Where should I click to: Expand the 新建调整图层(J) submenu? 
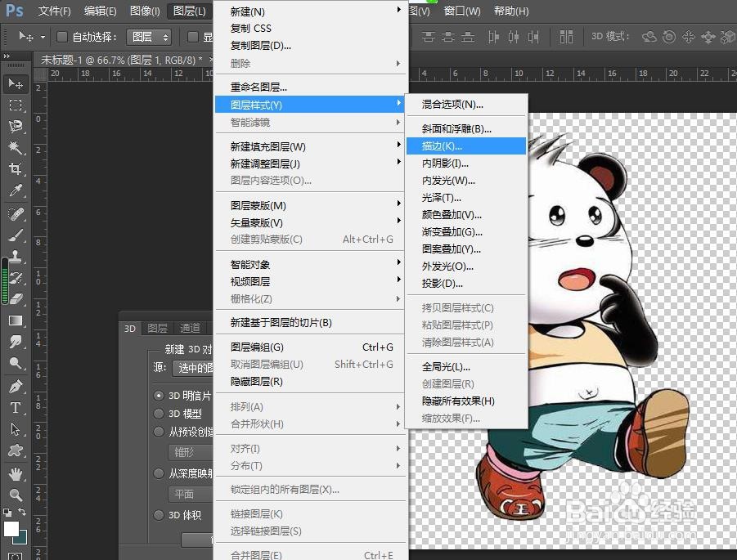pos(310,164)
